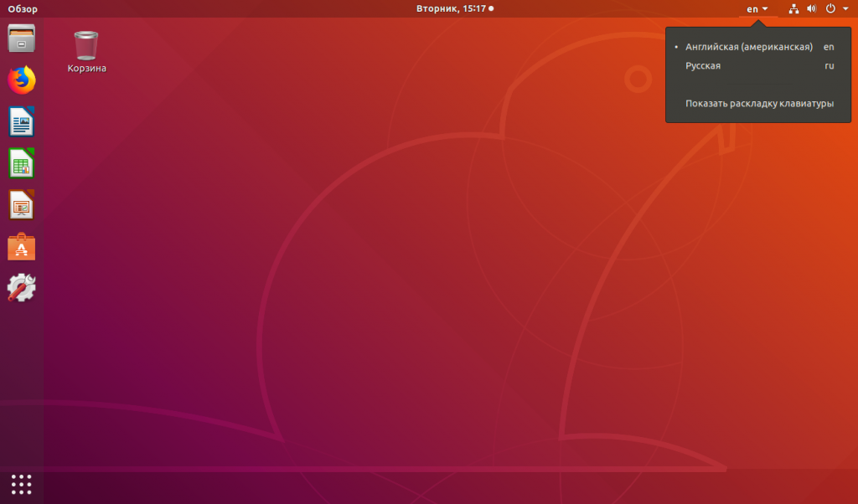Screen dimensions: 858x504
Task: Open LibreOffice Writer from the dock
Action: pos(22,122)
